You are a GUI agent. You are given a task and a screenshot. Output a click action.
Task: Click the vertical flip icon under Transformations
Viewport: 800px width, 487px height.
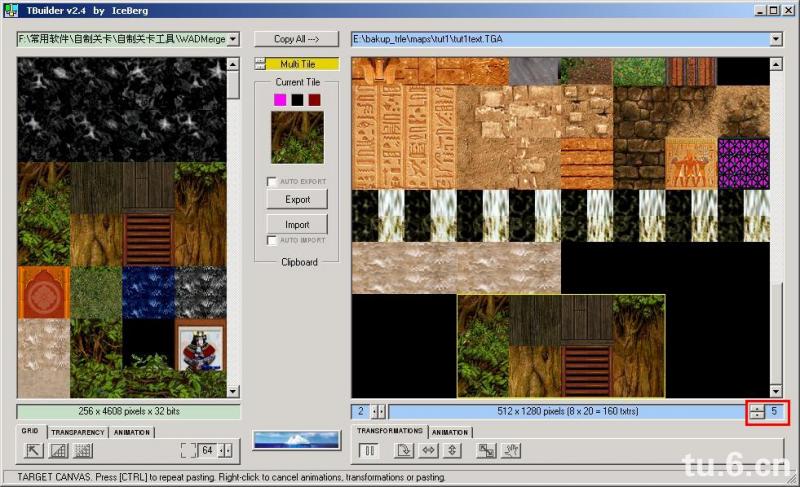click(452, 451)
